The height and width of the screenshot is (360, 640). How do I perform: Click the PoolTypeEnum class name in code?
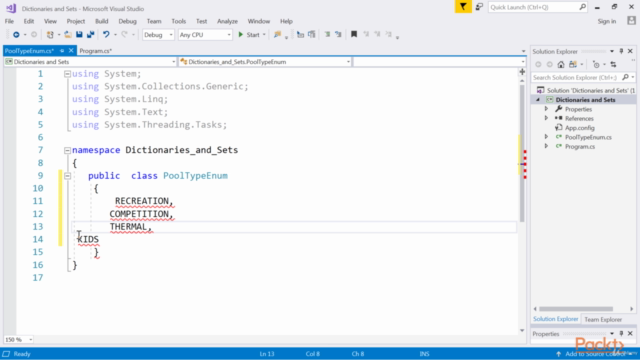(x=195, y=176)
